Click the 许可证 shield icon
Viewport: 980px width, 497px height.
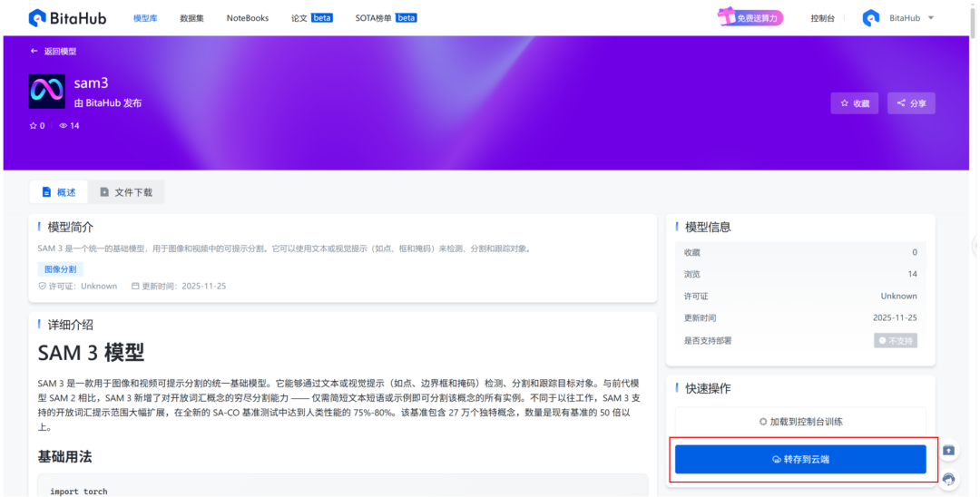[x=43, y=286]
